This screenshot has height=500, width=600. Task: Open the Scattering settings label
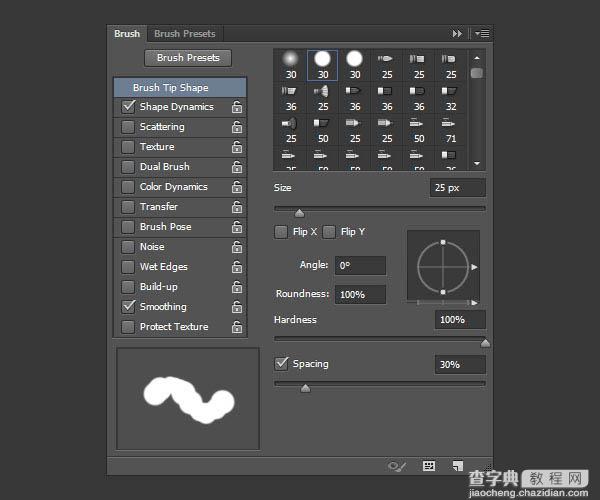[162, 127]
